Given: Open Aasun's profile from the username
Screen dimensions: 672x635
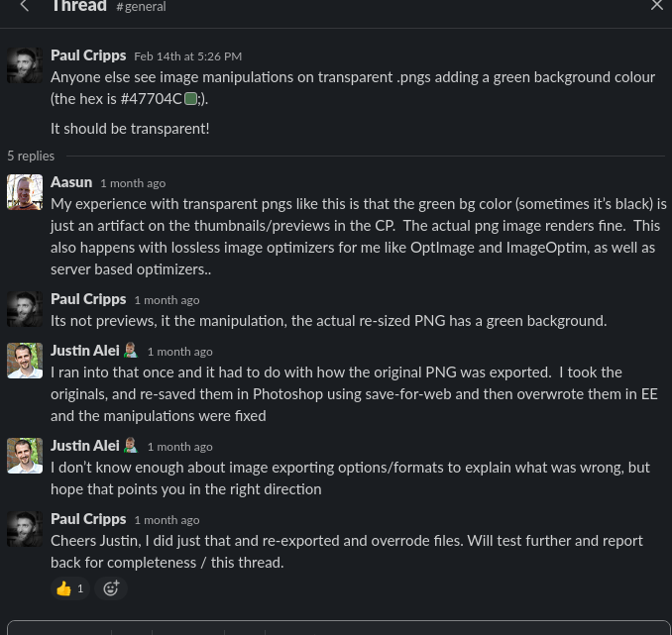Looking at the screenshot, I should pyautogui.click(x=71, y=182).
